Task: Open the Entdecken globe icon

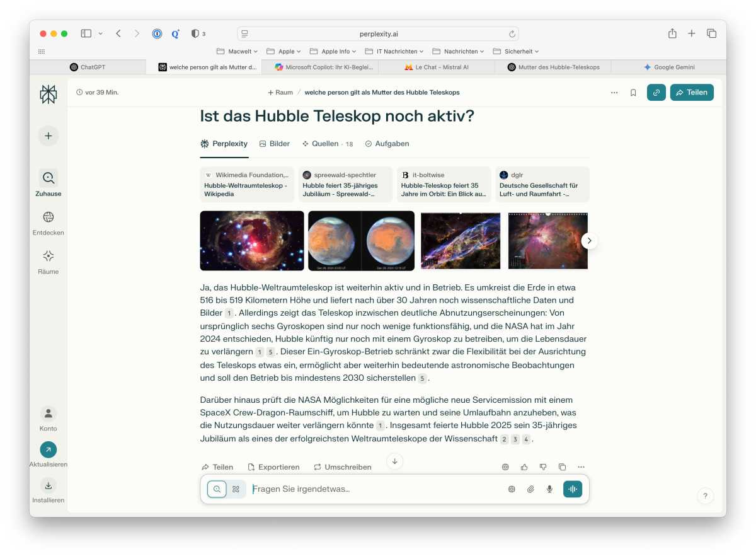Action: (x=49, y=217)
